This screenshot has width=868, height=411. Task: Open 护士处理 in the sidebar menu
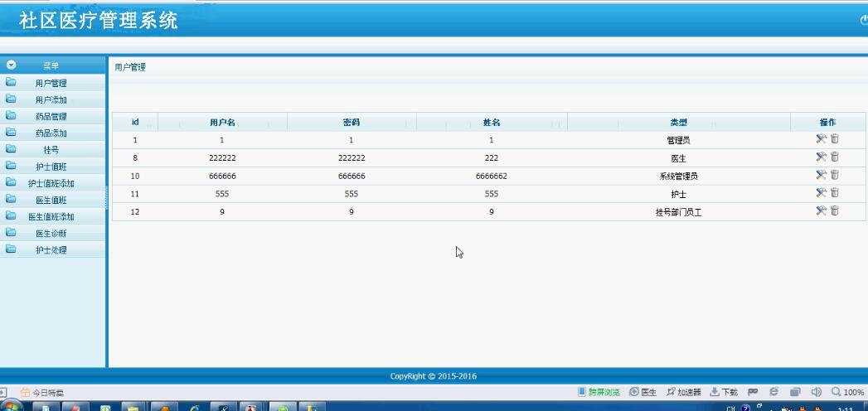point(51,249)
